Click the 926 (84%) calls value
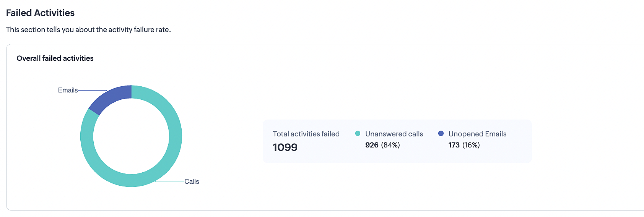 [x=382, y=145]
